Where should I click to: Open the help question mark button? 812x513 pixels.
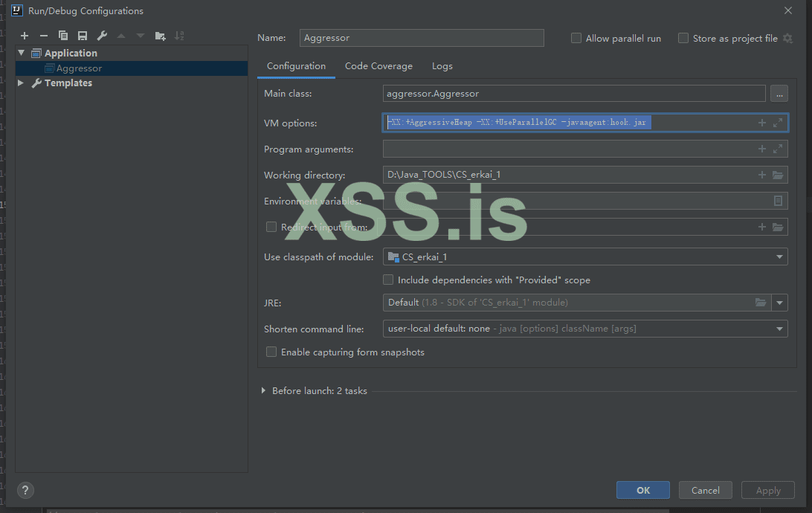[25, 491]
